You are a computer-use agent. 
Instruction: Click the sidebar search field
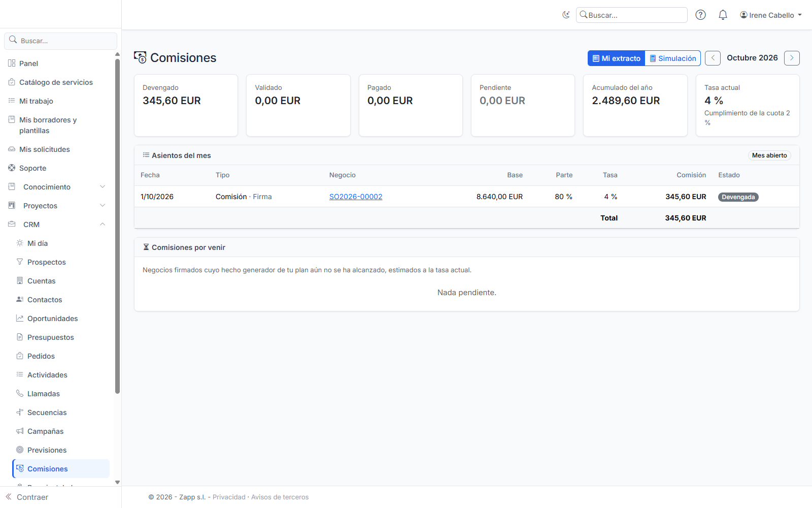pos(61,41)
